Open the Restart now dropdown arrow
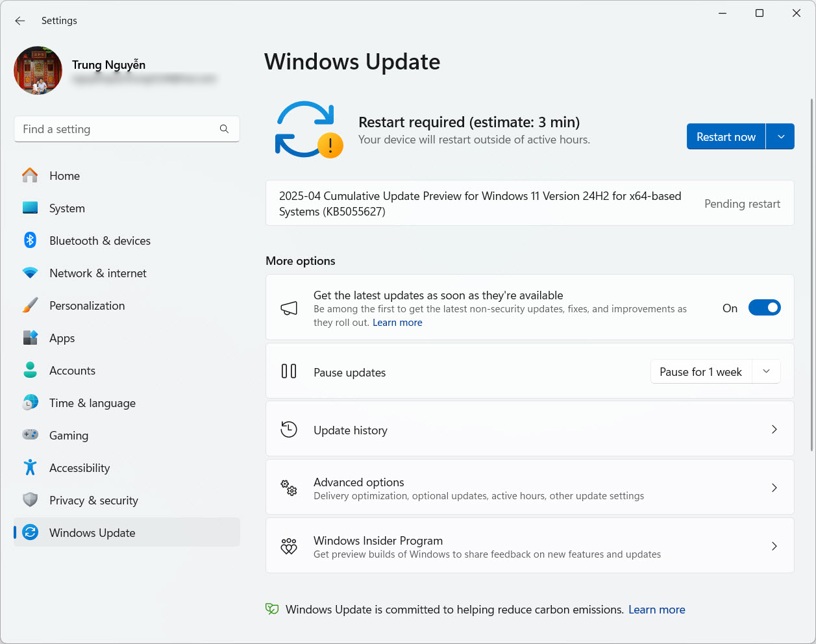Screen dimensions: 816x644 (781, 136)
